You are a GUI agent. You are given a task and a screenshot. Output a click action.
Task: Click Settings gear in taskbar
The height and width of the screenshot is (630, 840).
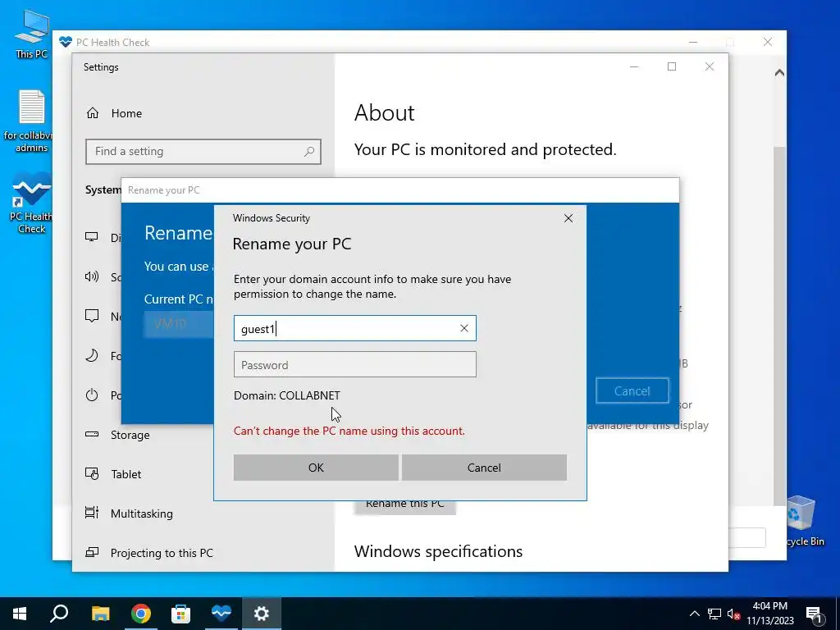[x=261, y=614]
